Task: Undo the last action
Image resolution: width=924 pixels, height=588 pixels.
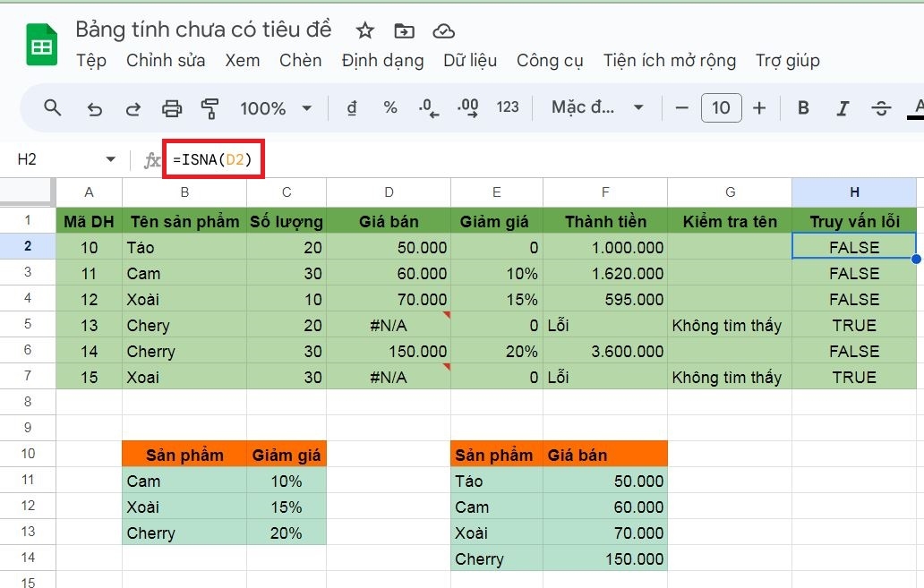Action: [x=94, y=108]
